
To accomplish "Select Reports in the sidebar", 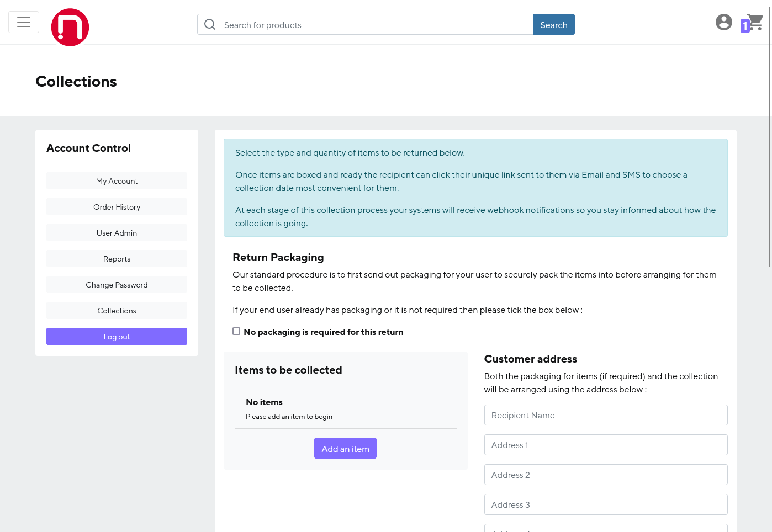I will 117,259.
